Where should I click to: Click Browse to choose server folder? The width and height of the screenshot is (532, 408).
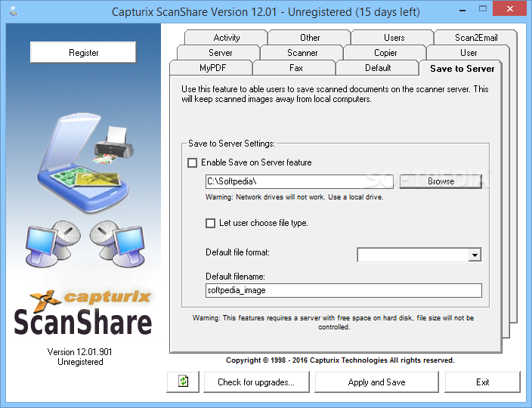click(441, 181)
